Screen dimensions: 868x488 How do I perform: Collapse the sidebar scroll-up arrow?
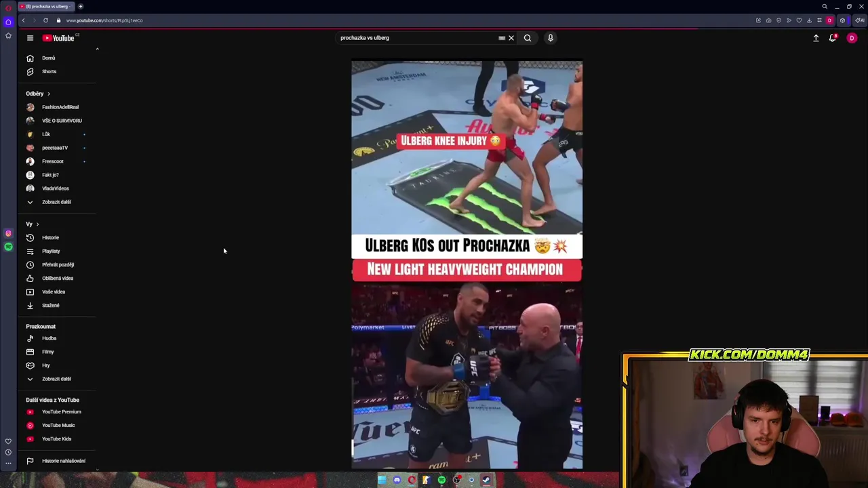(x=97, y=49)
